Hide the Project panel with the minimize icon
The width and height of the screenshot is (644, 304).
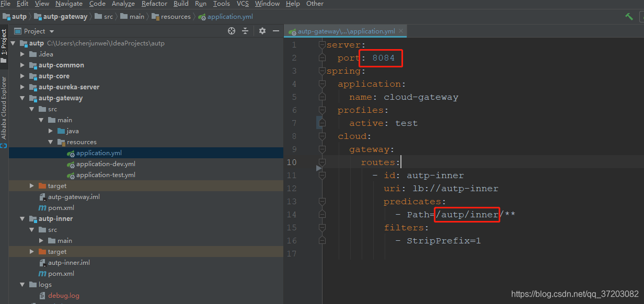[x=275, y=31]
